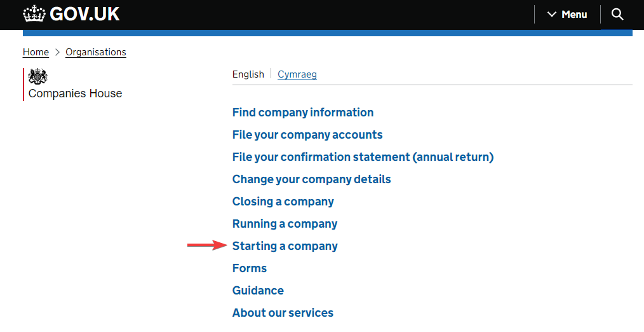Open the Closing a company page
Screen dimensions: 644x332
click(x=283, y=201)
